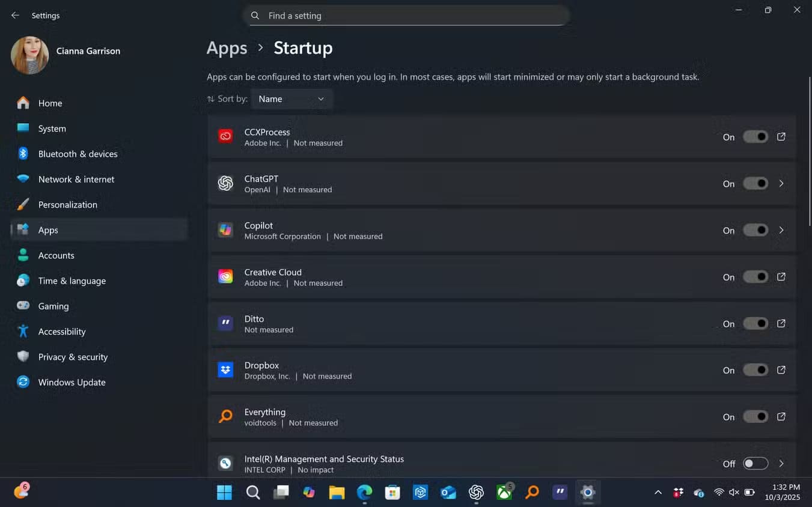
Task: Enable Intel Management and Security Status startup
Action: tap(756, 463)
